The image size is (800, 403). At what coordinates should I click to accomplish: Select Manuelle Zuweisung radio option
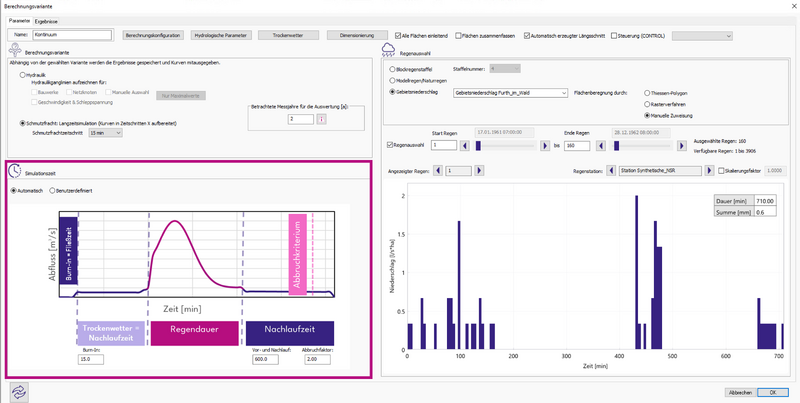click(647, 115)
